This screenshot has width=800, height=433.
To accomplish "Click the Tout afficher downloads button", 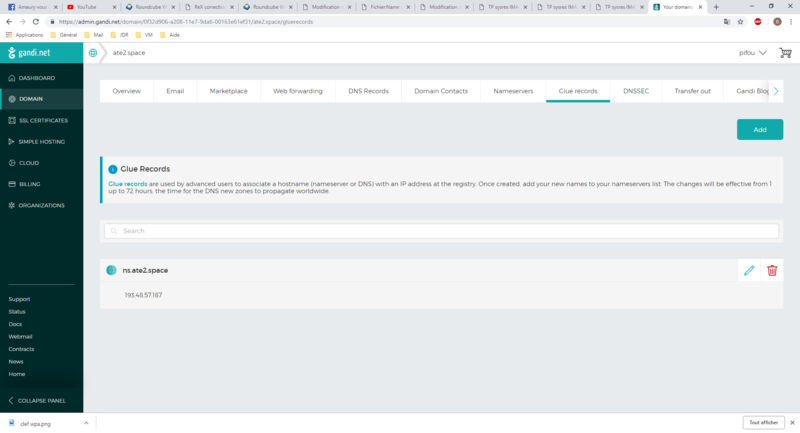I will tap(764, 423).
